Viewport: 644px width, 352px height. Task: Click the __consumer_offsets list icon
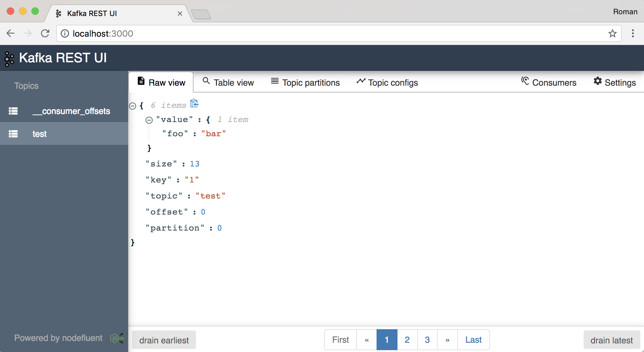coord(13,111)
